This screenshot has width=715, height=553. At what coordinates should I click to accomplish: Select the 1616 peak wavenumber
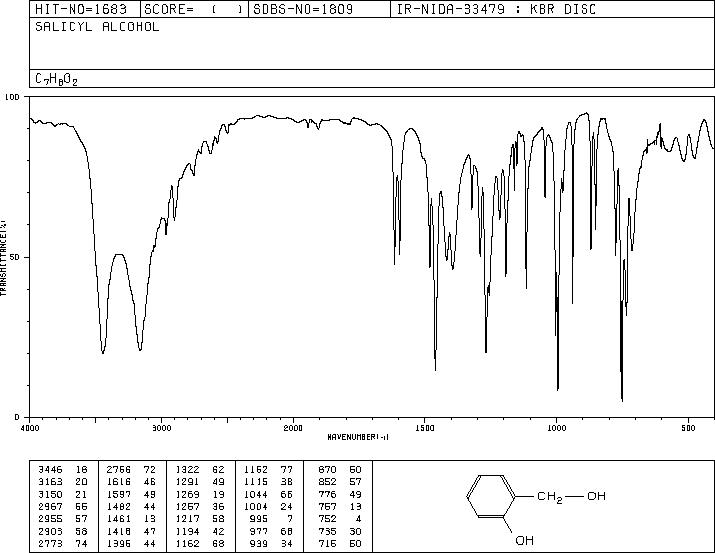point(119,482)
